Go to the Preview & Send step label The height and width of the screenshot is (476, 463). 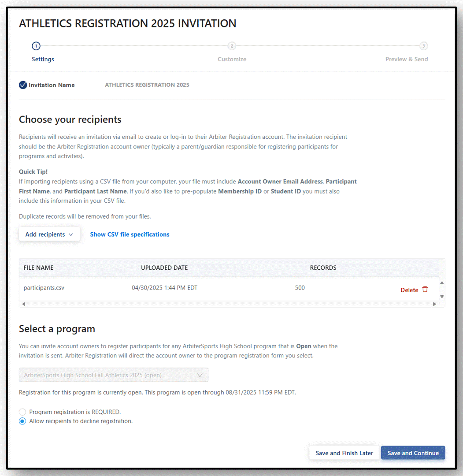click(407, 59)
